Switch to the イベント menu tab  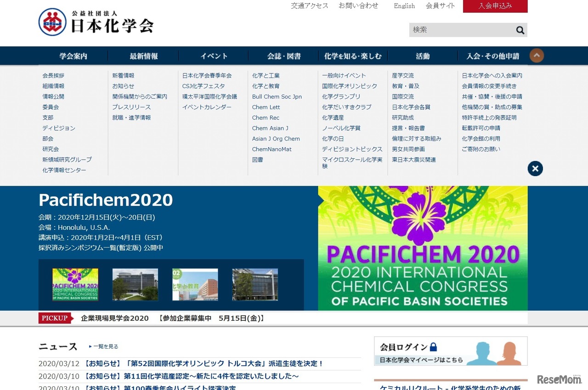(214, 56)
